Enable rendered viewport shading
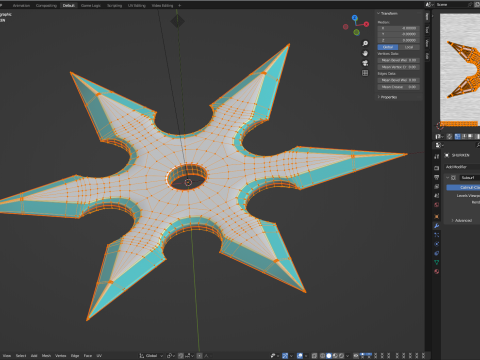This screenshot has width=480, height=360. point(341,356)
